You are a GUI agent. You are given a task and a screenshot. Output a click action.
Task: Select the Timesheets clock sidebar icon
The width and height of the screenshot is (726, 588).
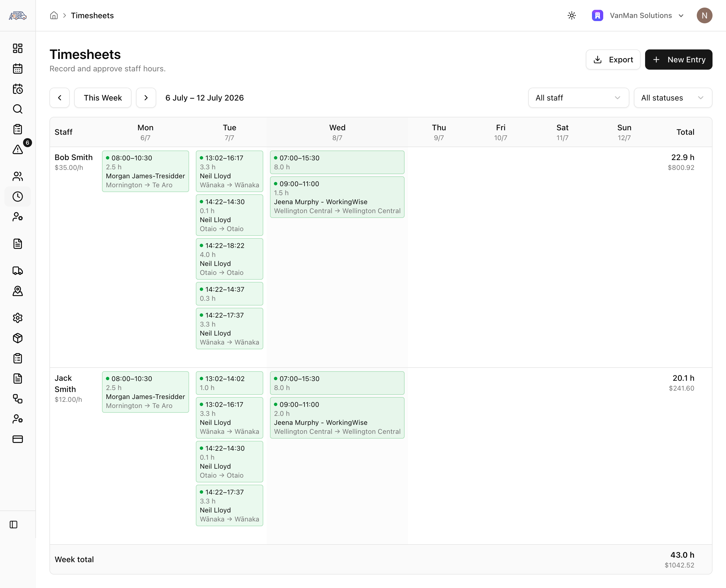pos(18,197)
